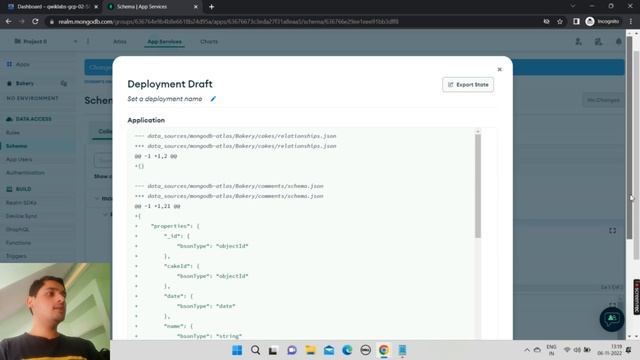Edit the deployment name pencil icon
640x360 pixels.
[x=213, y=99]
